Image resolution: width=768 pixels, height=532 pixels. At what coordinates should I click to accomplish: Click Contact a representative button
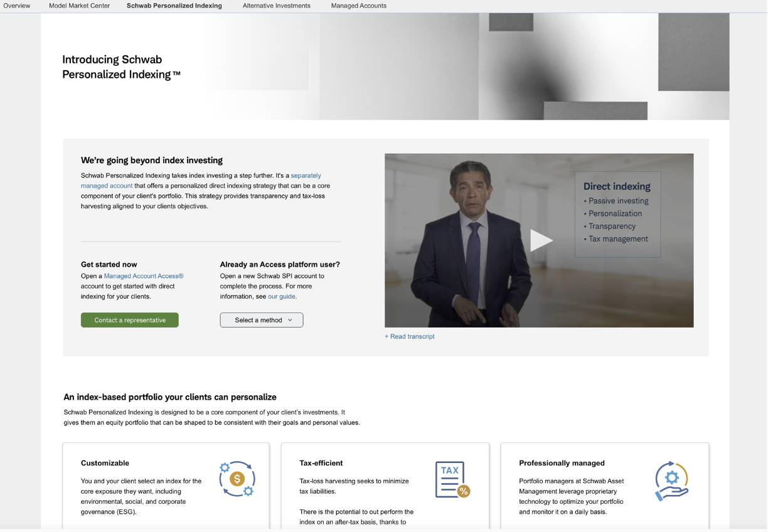pos(130,320)
